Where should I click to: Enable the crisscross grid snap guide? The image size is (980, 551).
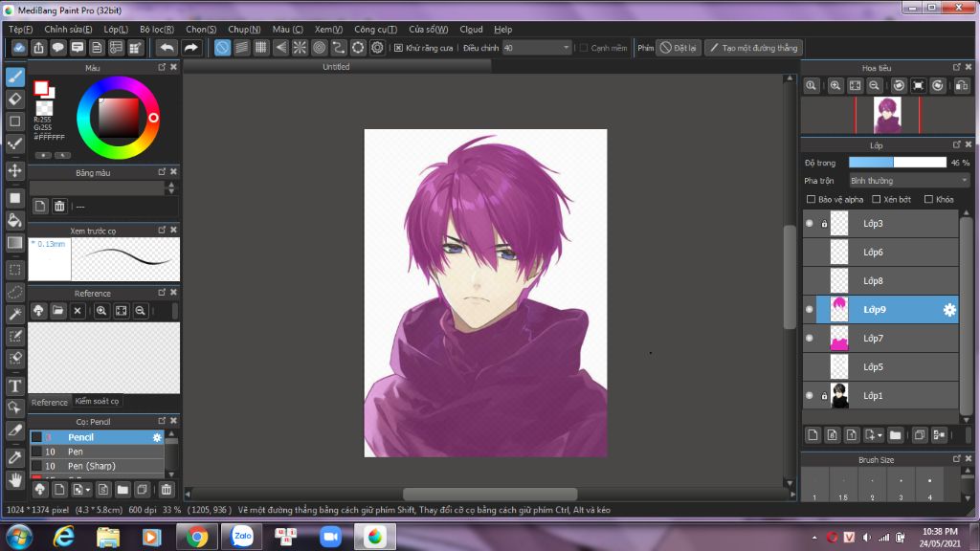261,48
